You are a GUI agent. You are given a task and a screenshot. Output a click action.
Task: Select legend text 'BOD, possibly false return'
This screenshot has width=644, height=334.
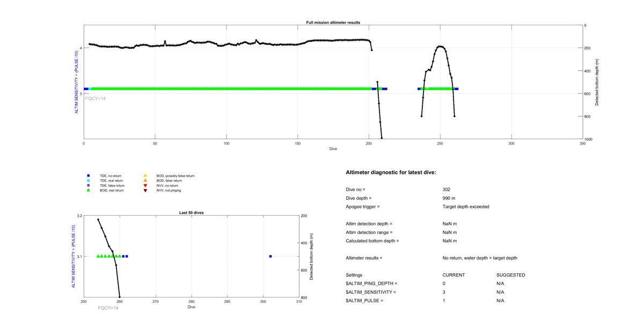[175, 176]
